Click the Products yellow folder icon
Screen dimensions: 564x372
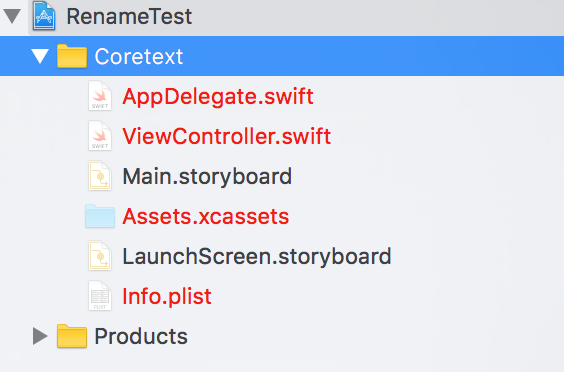tap(72, 336)
